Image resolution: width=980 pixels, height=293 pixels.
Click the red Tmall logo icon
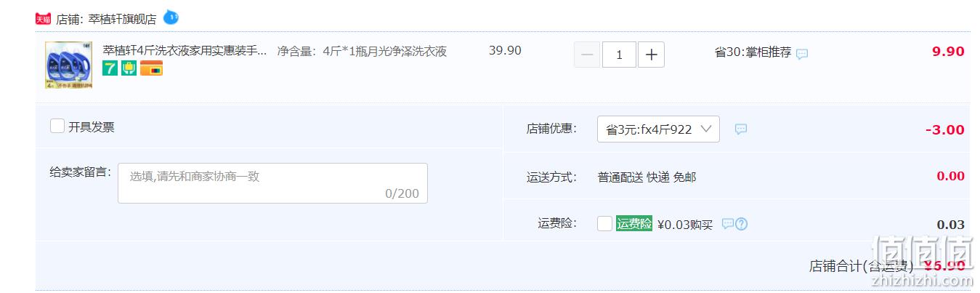(x=43, y=19)
